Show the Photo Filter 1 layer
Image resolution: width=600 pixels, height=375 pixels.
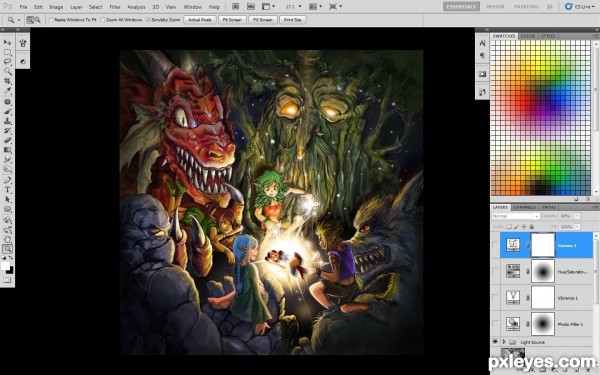tap(495, 324)
